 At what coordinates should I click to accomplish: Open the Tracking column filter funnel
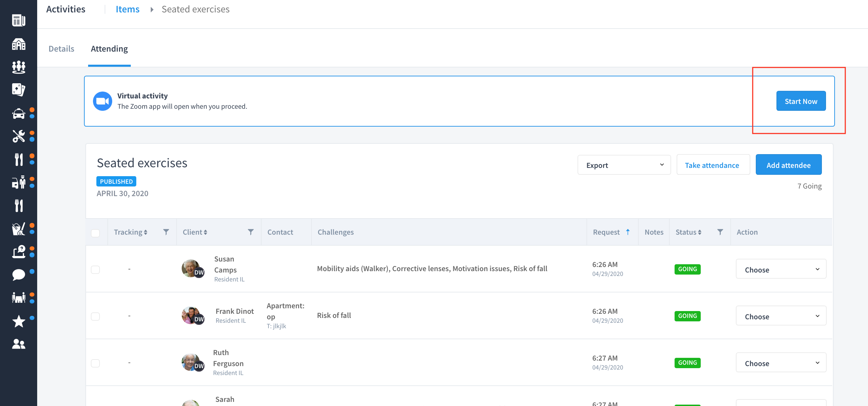[x=166, y=232]
